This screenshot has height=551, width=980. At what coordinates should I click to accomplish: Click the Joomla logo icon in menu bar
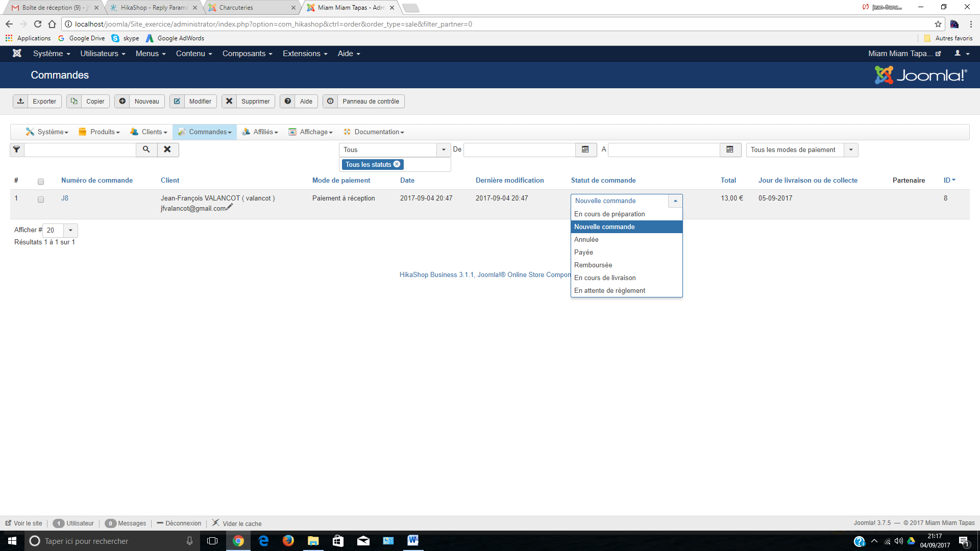click(x=17, y=54)
